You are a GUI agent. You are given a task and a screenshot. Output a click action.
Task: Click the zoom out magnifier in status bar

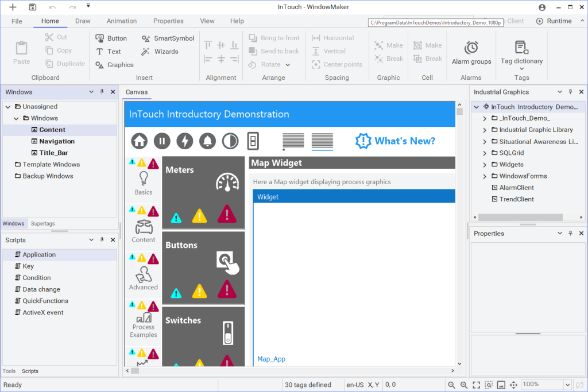[451, 385]
